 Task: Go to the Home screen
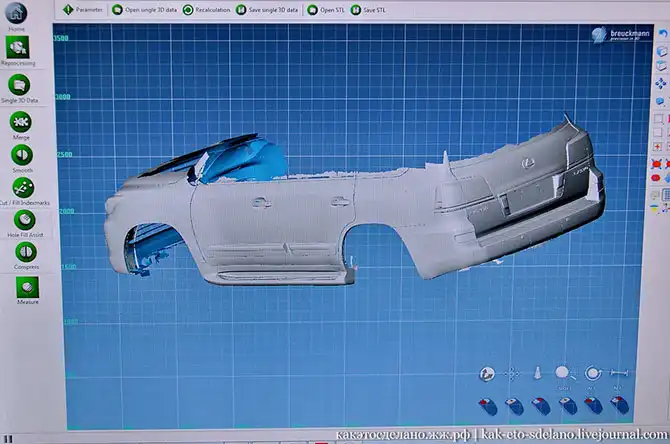coord(17,18)
